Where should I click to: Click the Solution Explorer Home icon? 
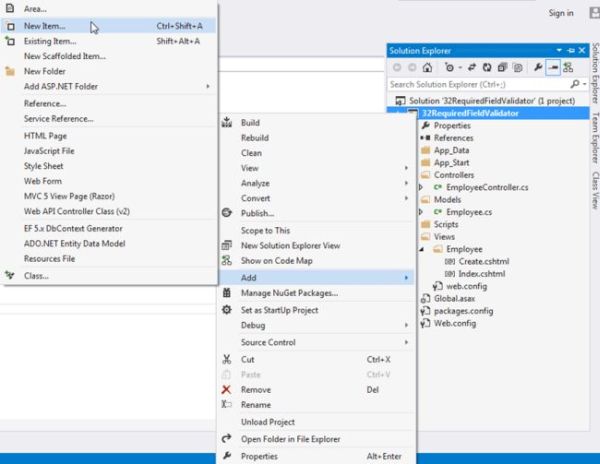click(427, 68)
